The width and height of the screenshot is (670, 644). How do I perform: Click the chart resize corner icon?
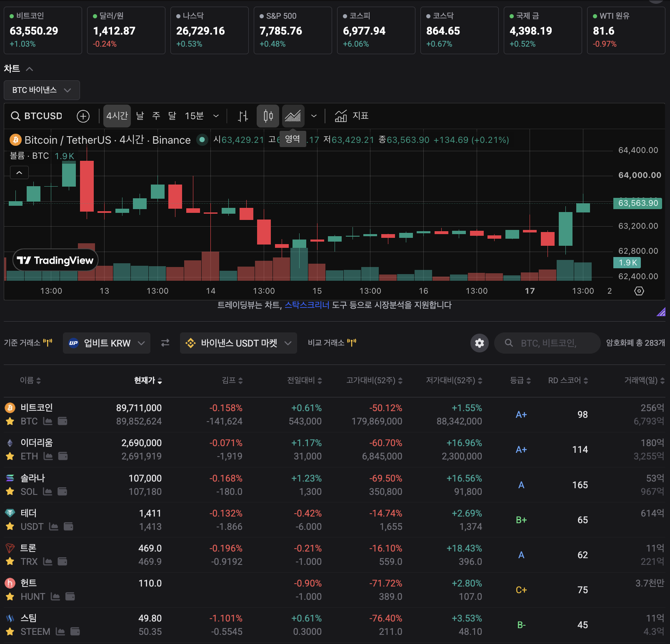point(661,312)
